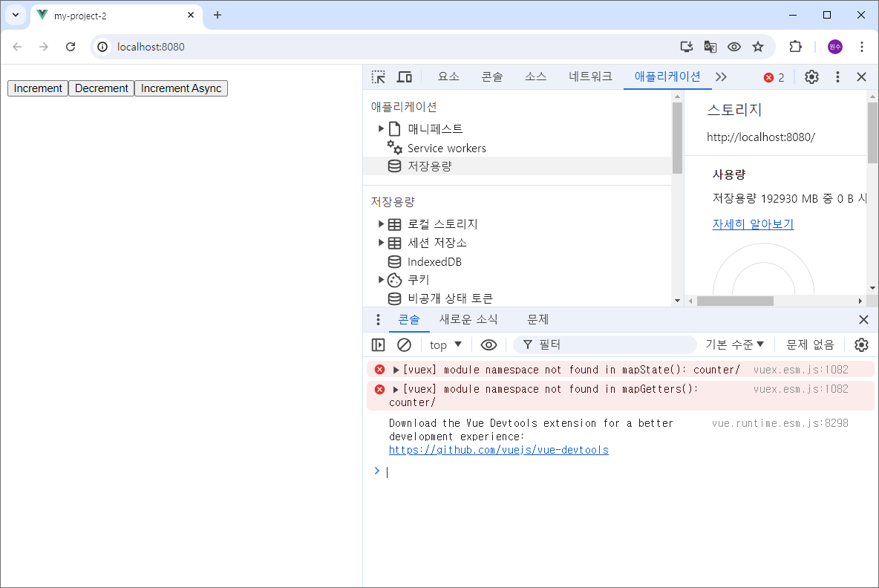Open the 기본 수준 log level dropdown
The image size is (879, 588).
pos(734,344)
